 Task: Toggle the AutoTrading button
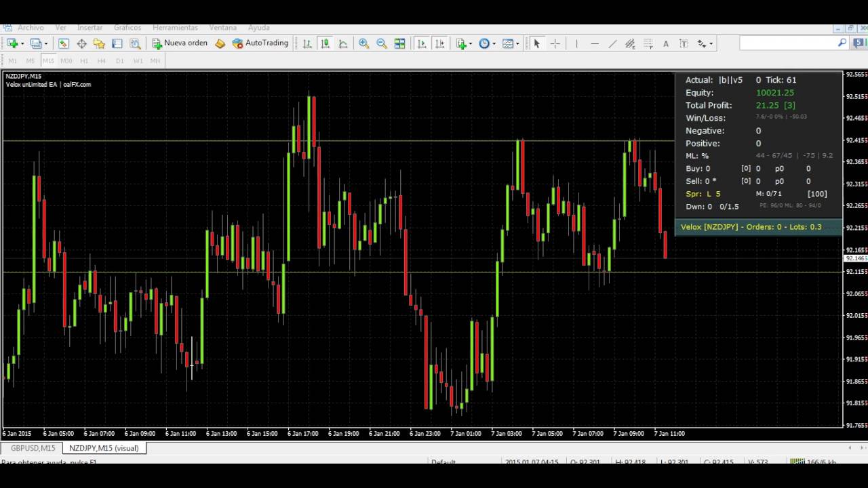tap(260, 43)
